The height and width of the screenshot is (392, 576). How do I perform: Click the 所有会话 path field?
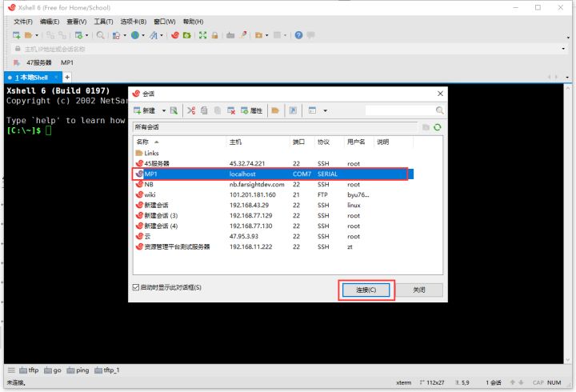pyautogui.click(x=274, y=127)
